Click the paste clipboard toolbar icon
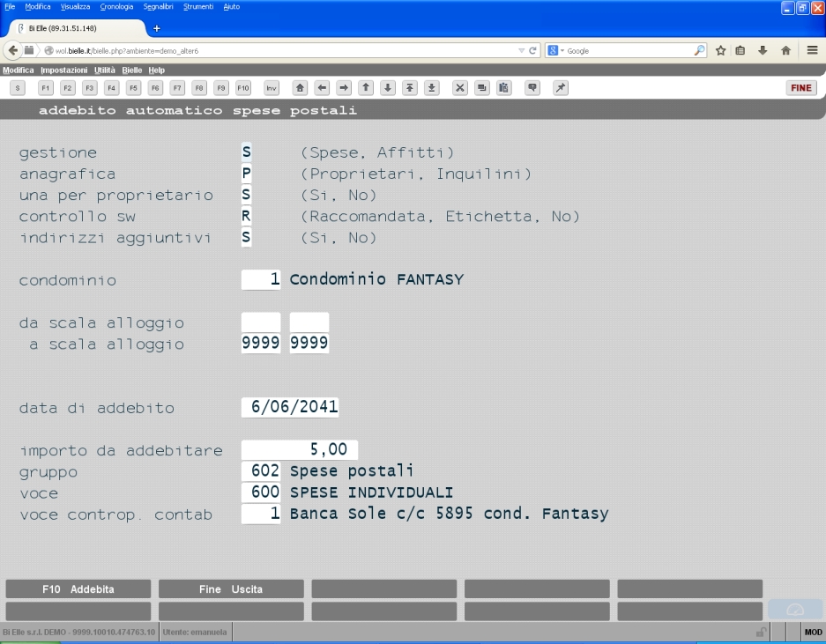The image size is (826, 644). point(503,88)
